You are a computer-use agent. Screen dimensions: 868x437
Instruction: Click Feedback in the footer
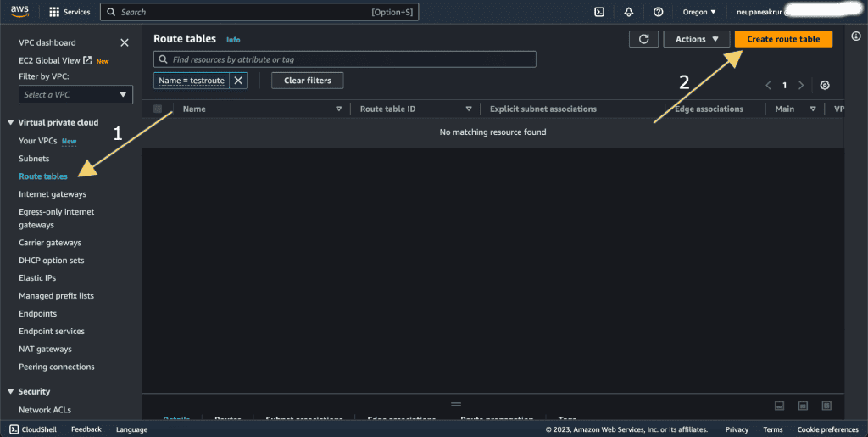pos(86,429)
